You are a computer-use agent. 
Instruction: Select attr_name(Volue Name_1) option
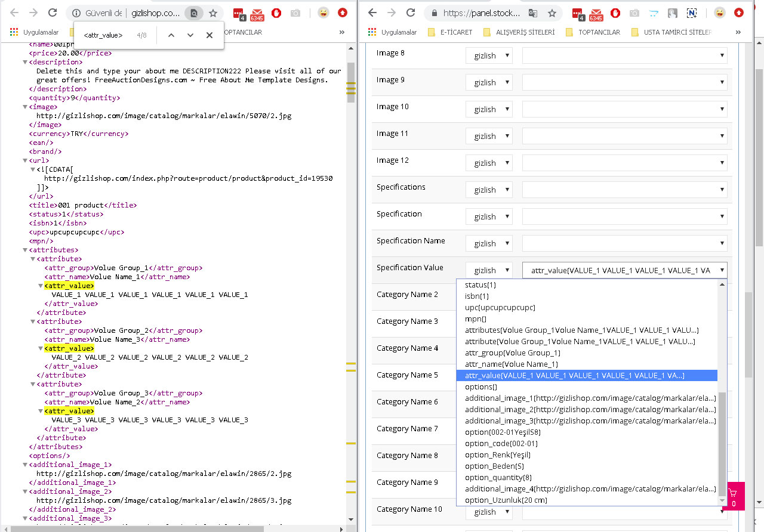(x=587, y=364)
